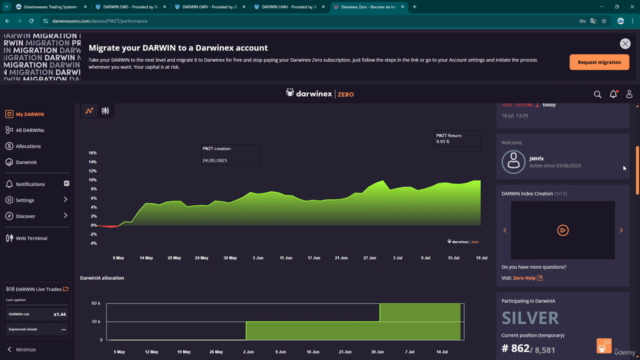Click the PWZT Return tooltip
Viewport: 640px width, 360px height.
457,138
